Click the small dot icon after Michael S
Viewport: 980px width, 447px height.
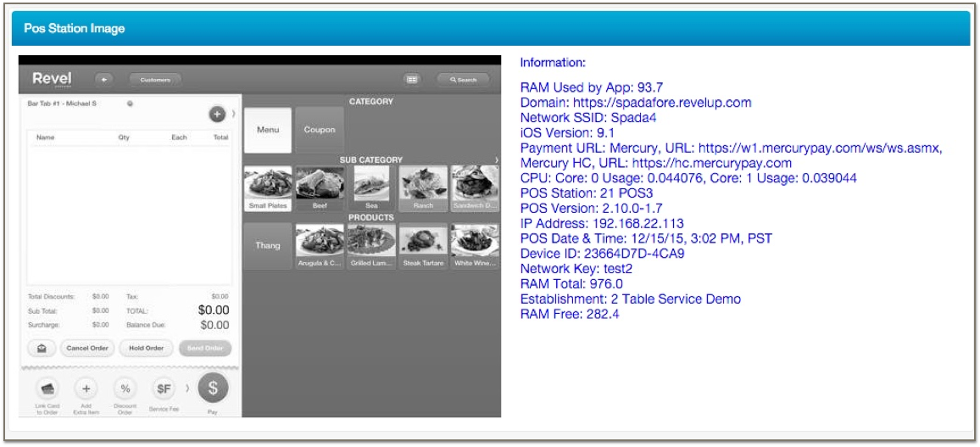[x=130, y=103]
